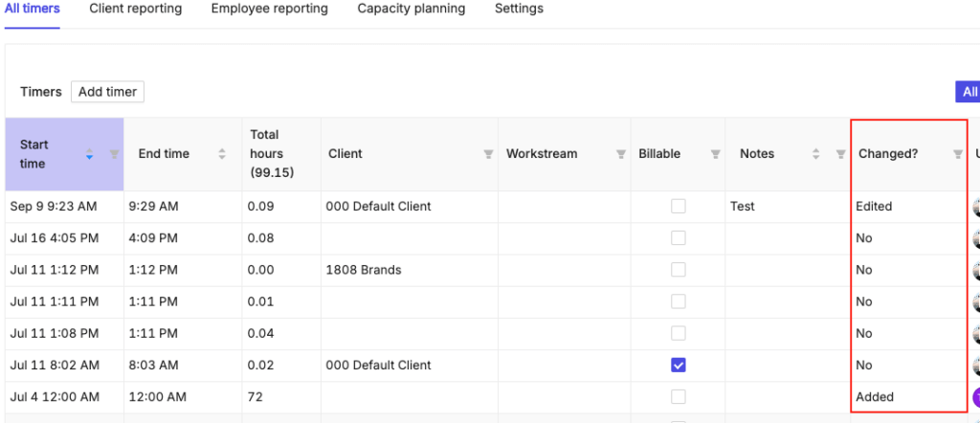Open filter icon in Notes column
The height and width of the screenshot is (423, 980).
pos(839,154)
